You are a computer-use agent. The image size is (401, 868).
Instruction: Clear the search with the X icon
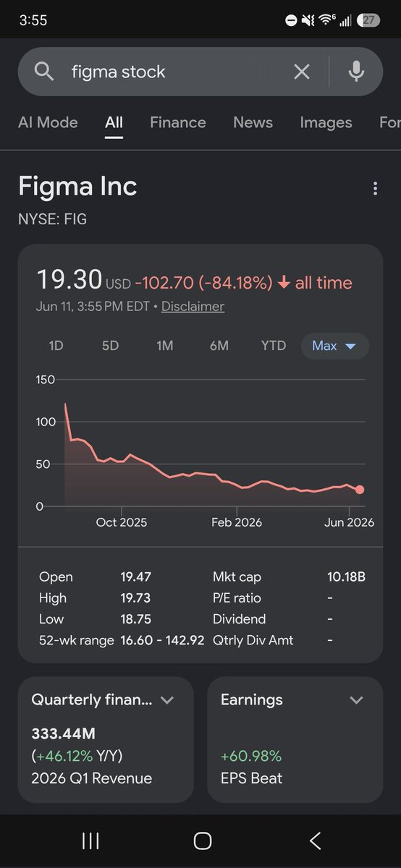point(301,72)
